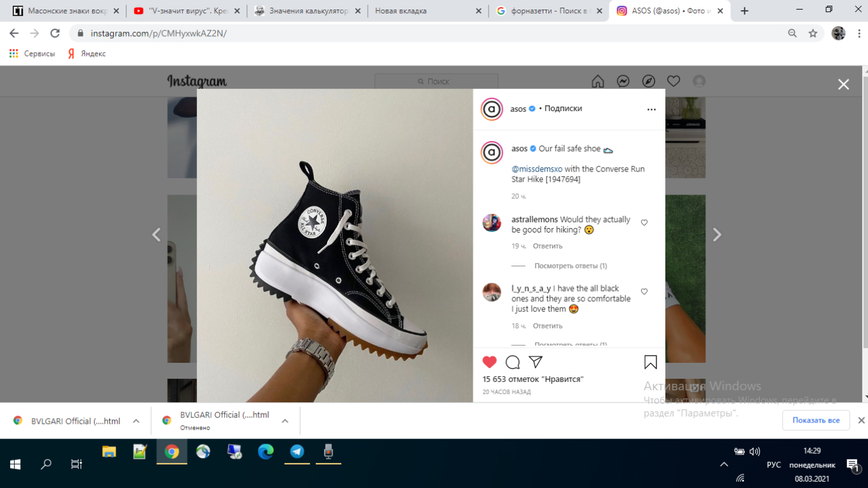The height and width of the screenshot is (488, 868).
Task: Like the astrallemons comment
Action: click(x=644, y=222)
